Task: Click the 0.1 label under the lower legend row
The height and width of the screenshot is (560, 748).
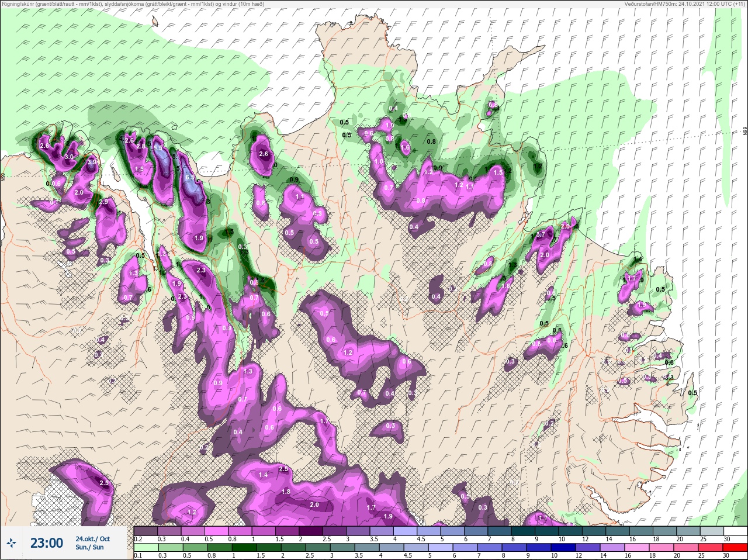Action: (x=138, y=555)
